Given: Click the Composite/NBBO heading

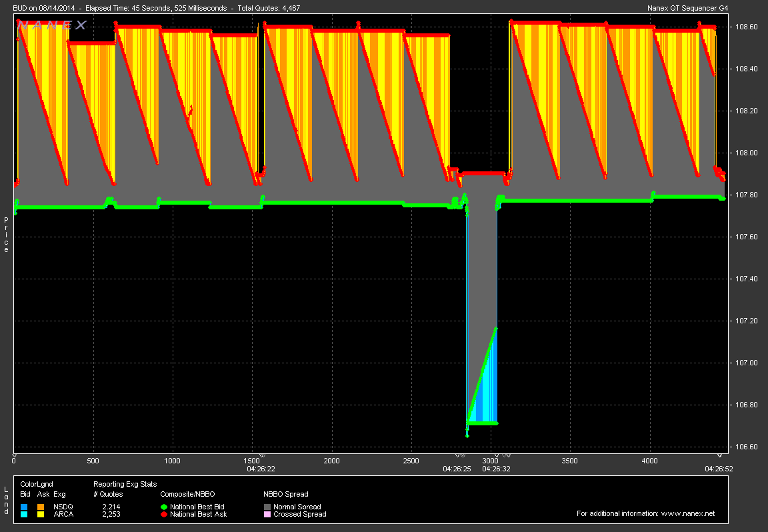Looking at the screenshot, I should (187, 494).
